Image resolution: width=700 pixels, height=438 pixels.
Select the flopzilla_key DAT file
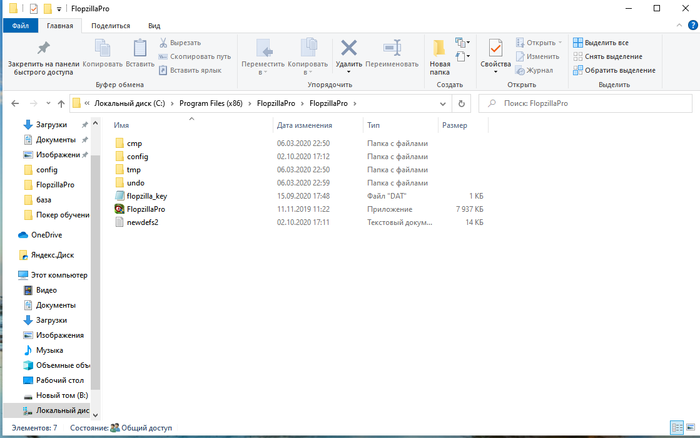pos(146,196)
